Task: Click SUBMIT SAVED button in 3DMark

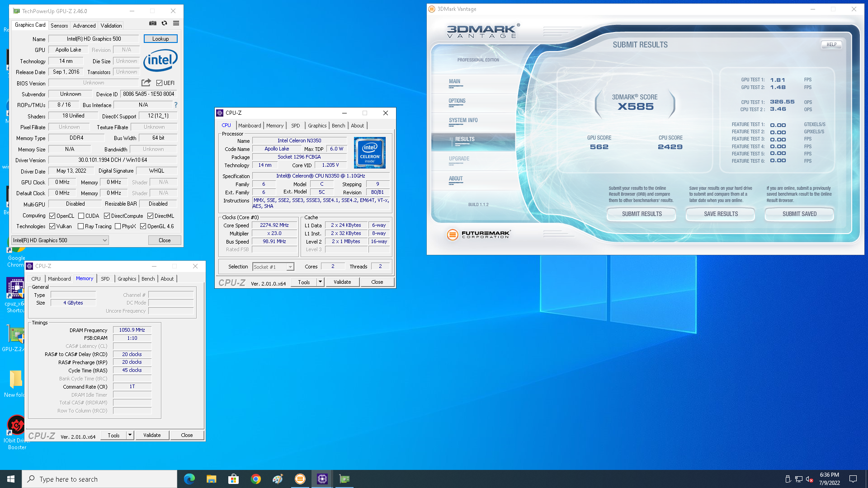Action: pyautogui.click(x=799, y=214)
